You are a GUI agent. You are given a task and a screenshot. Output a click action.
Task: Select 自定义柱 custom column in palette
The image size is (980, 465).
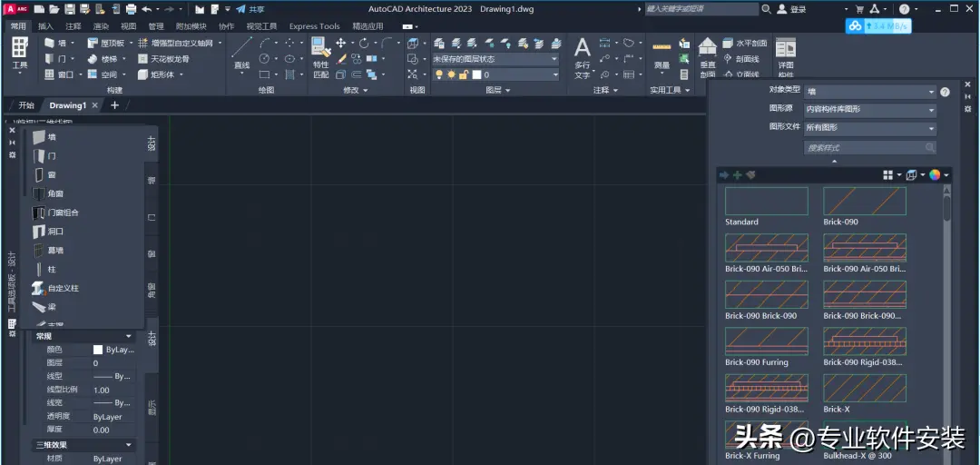(x=55, y=288)
